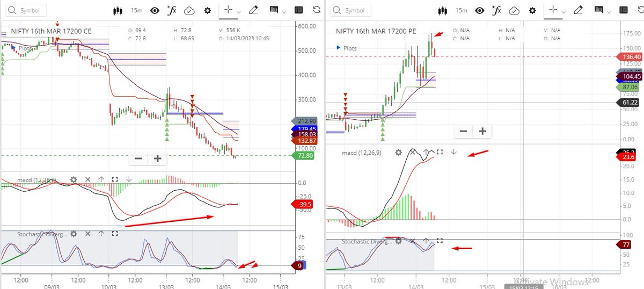
Task: Click 136.40 price label on right axis
Action: 631,56
